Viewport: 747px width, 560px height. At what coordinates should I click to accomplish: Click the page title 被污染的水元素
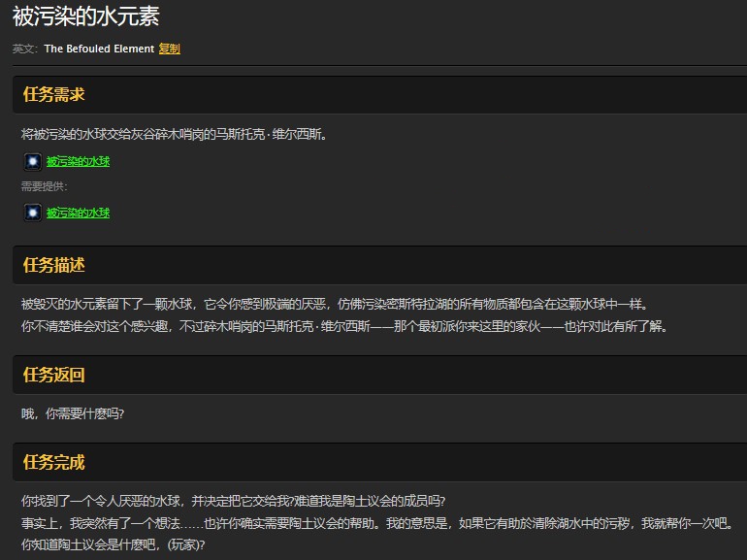[x=85, y=16]
